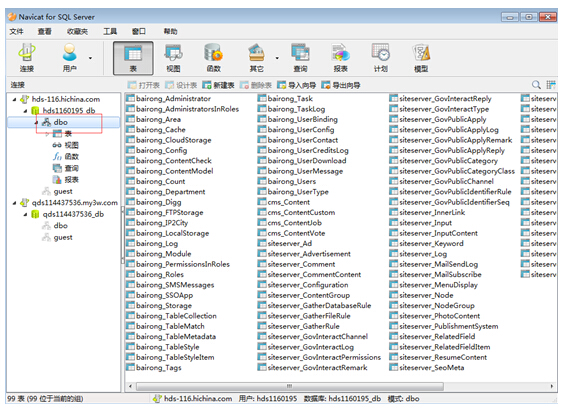Open the Schedule (计划) toolbar icon
The image size is (564, 408).
point(381,58)
